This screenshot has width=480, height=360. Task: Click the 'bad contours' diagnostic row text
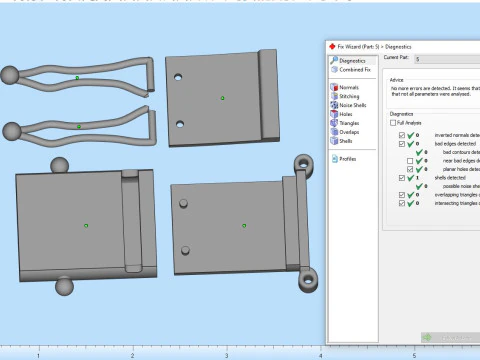click(x=461, y=152)
